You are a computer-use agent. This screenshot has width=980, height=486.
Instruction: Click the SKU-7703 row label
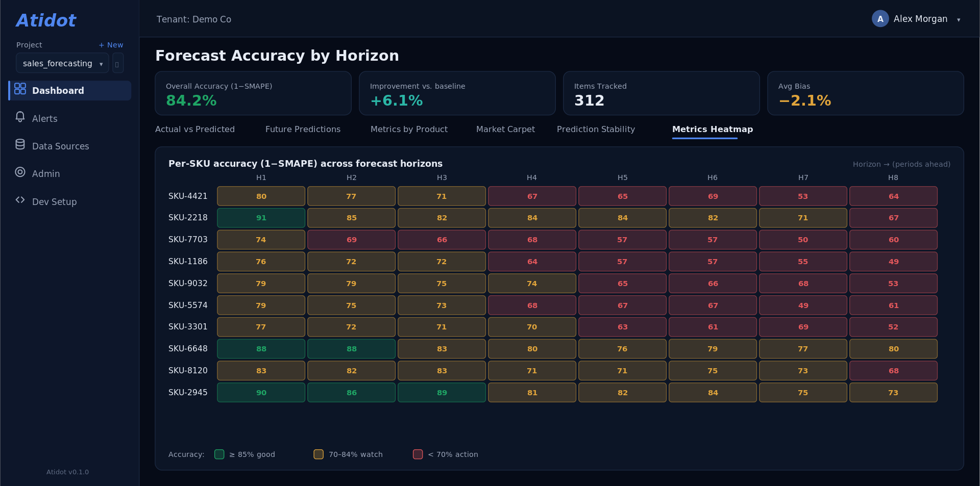[188, 240]
